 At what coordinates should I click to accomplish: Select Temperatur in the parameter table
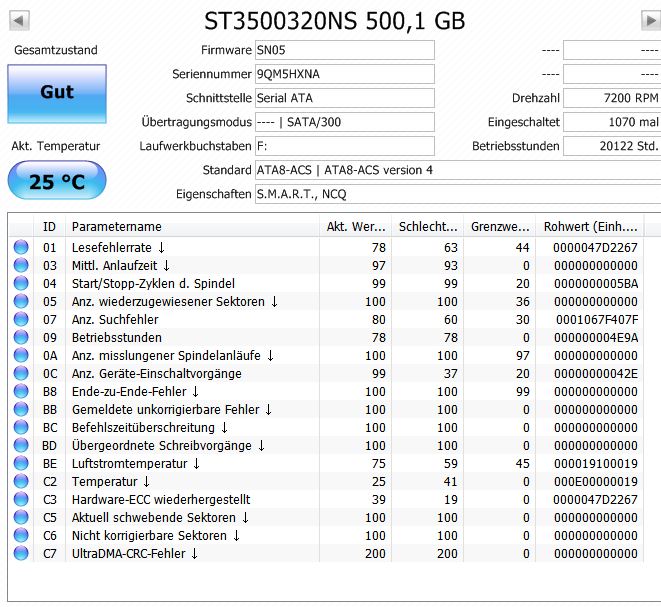tap(110, 482)
